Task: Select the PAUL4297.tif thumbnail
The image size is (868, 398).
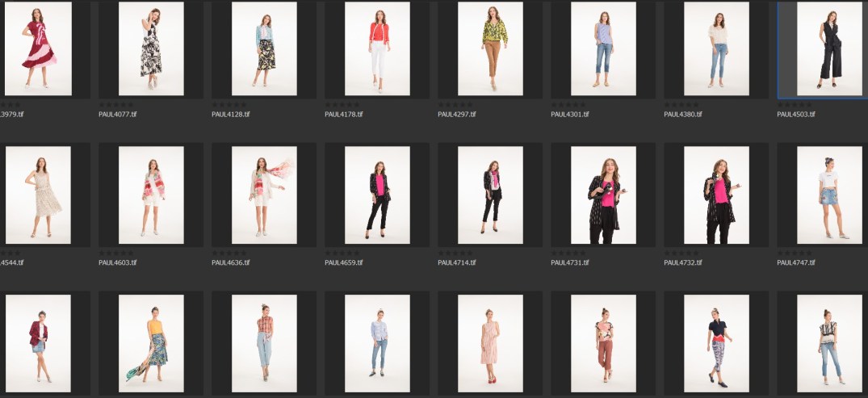Action: pyautogui.click(x=490, y=48)
